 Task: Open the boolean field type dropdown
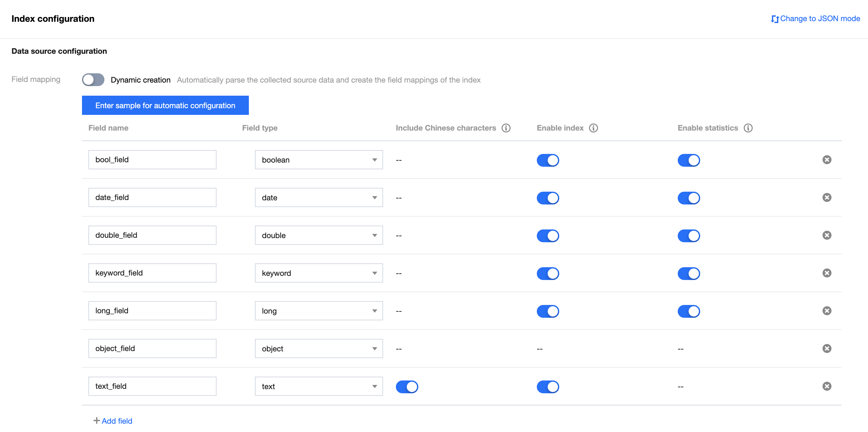(x=318, y=160)
